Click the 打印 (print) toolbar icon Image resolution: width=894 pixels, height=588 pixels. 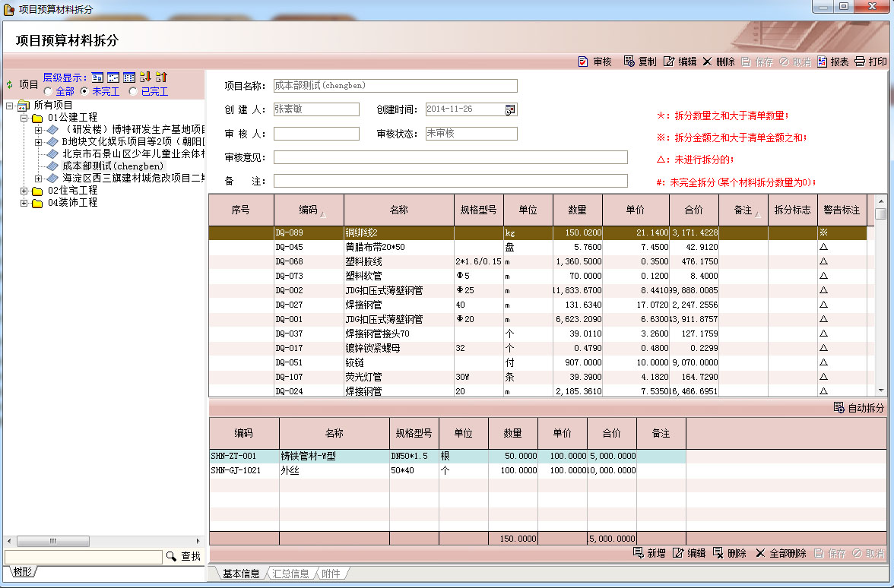860,62
